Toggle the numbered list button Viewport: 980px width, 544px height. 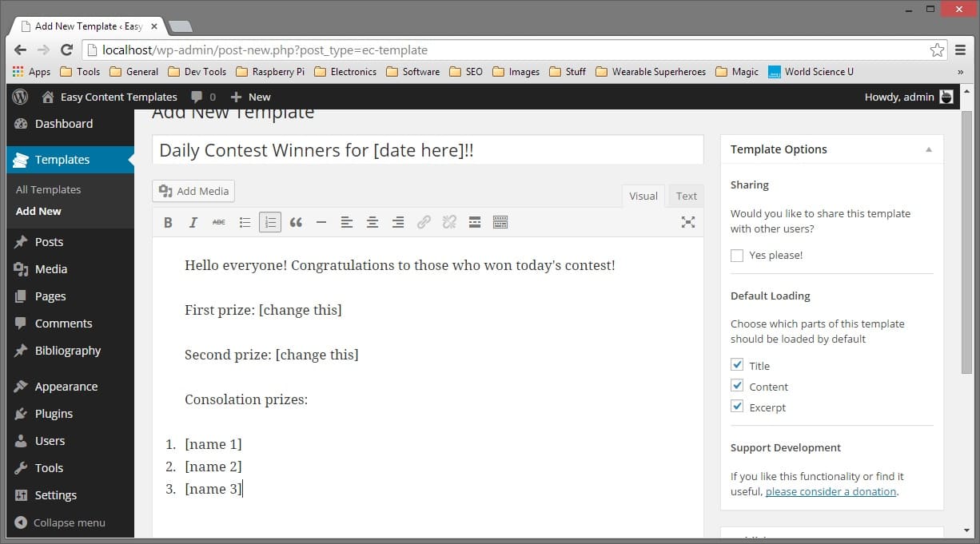click(270, 222)
